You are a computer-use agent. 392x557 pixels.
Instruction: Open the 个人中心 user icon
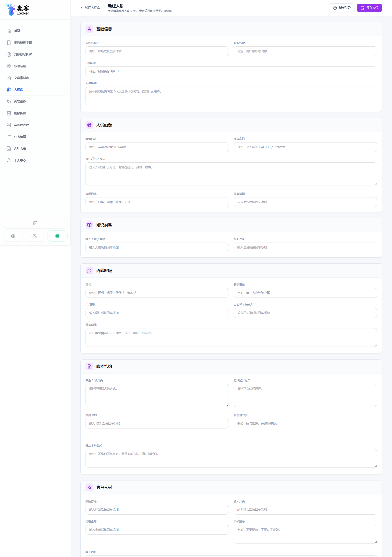click(x=9, y=160)
